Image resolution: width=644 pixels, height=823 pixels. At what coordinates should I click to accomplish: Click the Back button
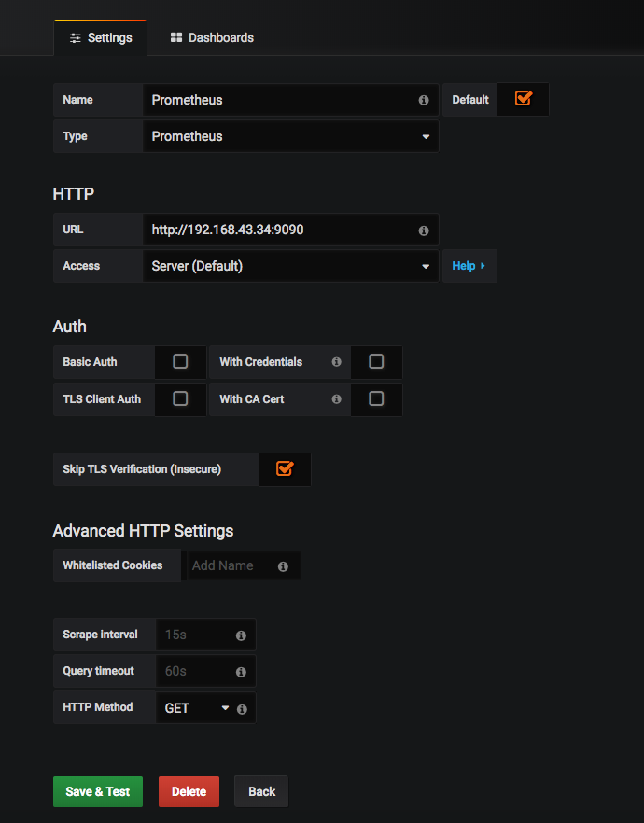pos(261,791)
